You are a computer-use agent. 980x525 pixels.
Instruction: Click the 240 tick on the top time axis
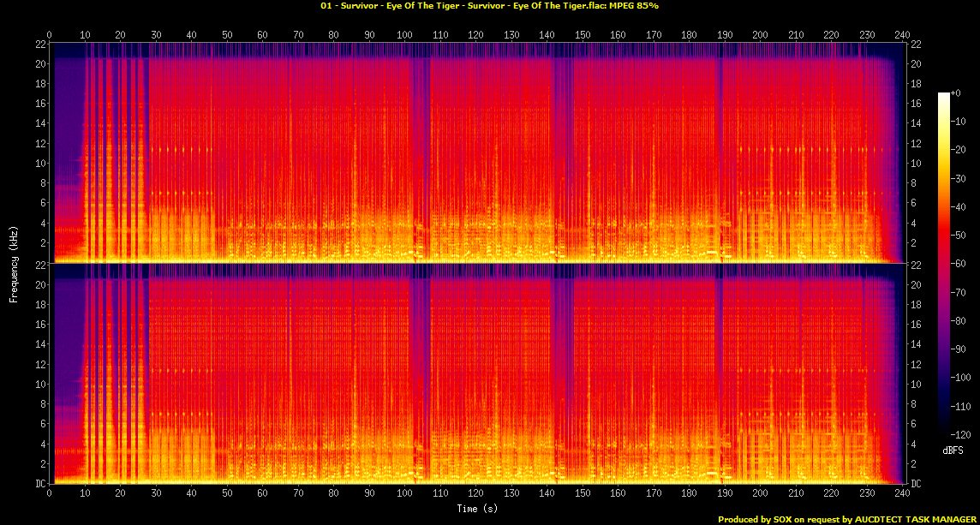pos(897,35)
